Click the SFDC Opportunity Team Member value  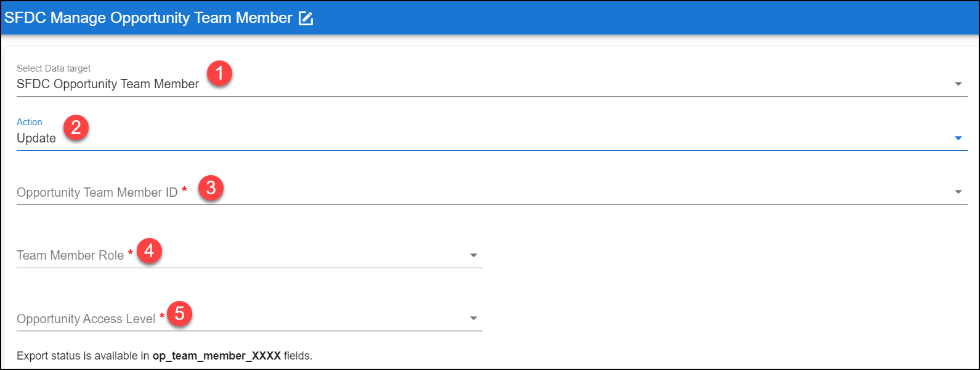(108, 84)
